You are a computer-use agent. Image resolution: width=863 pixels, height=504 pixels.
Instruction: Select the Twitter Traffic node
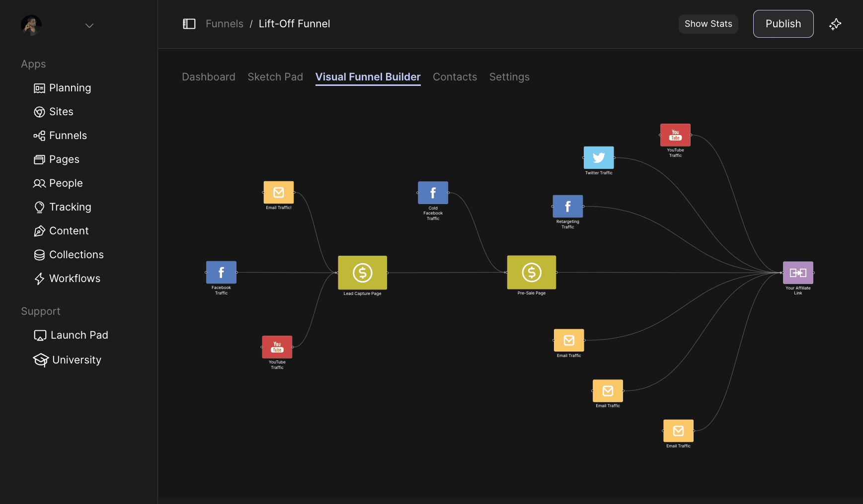[x=599, y=157]
